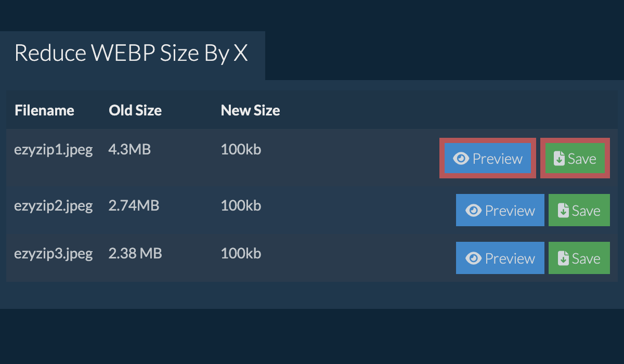Click the download file icon for ezyzip2.jpeg
Image resolution: width=624 pixels, height=364 pixels.
tap(563, 211)
